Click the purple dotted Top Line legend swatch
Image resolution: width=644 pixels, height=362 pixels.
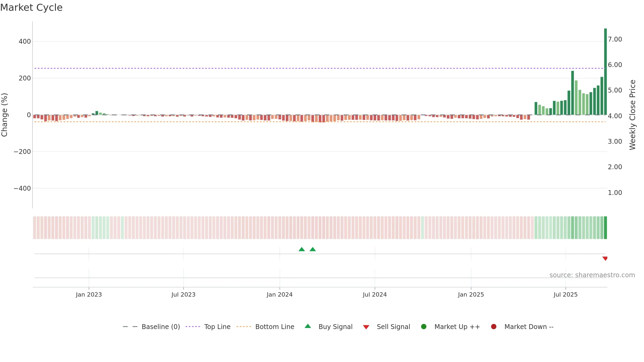click(x=193, y=327)
